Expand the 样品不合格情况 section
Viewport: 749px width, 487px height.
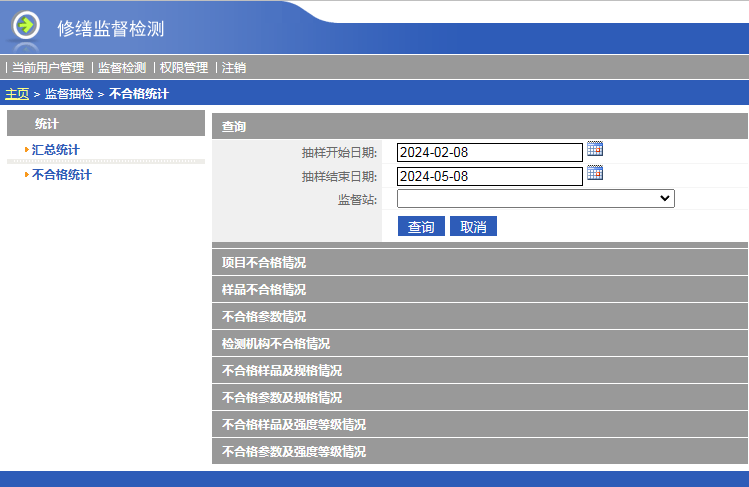pos(264,290)
